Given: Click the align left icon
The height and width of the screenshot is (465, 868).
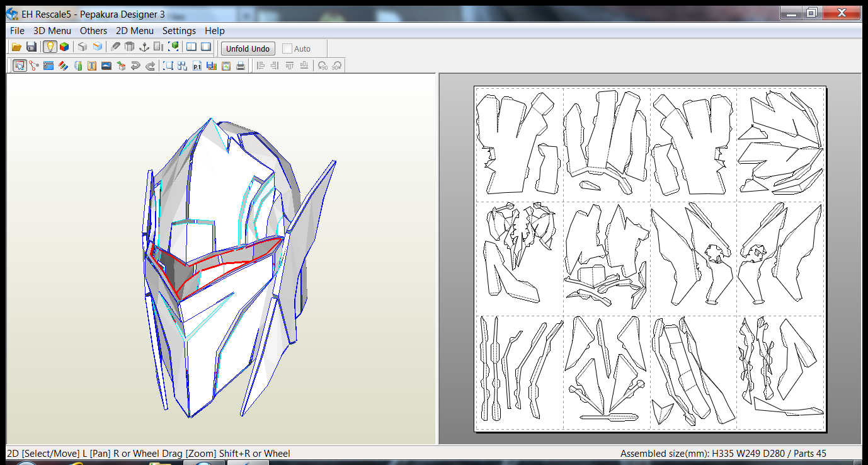Looking at the screenshot, I should 260,66.
